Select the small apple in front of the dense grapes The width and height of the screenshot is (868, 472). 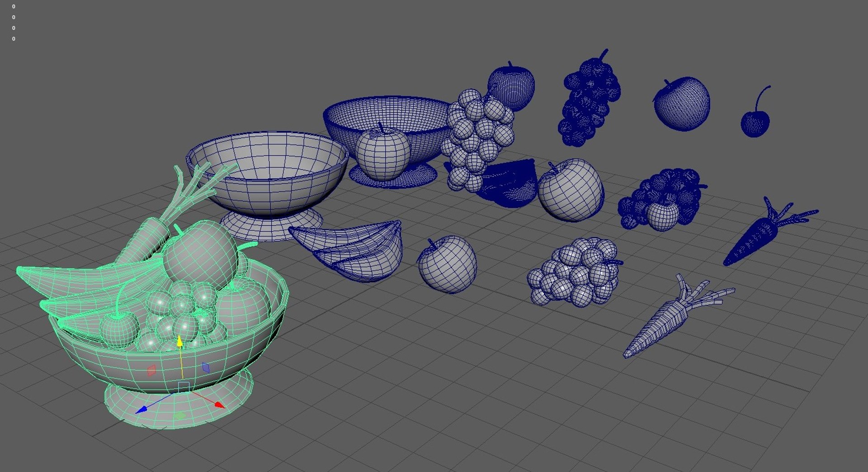click(663, 215)
